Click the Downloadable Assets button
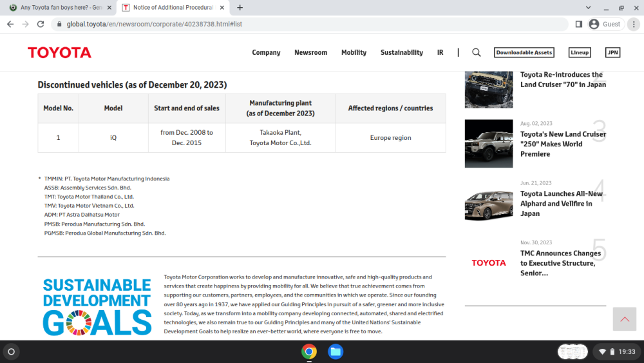The image size is (644, 363). [524, 53]
